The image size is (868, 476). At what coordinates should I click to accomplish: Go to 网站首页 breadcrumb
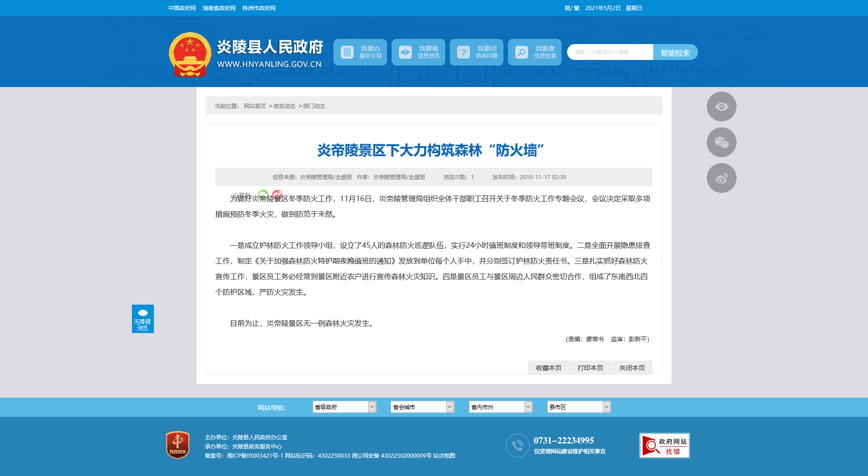click(x=255, y=106)
